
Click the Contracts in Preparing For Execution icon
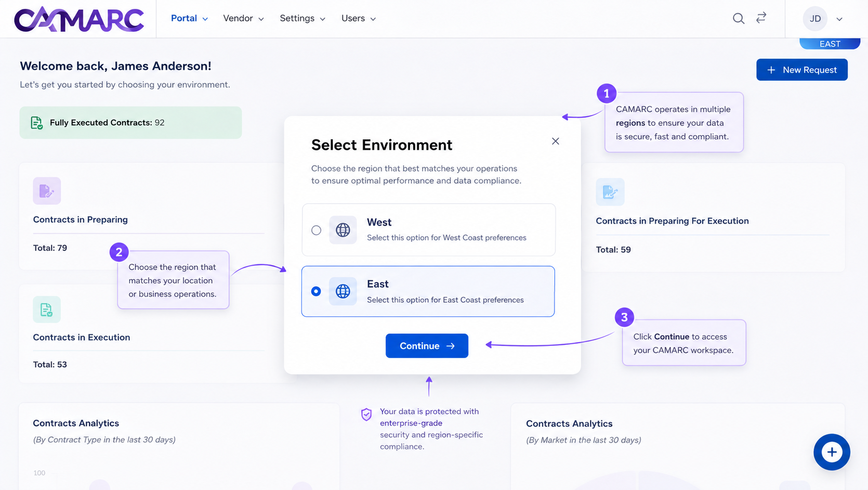(x=610, y=192)
